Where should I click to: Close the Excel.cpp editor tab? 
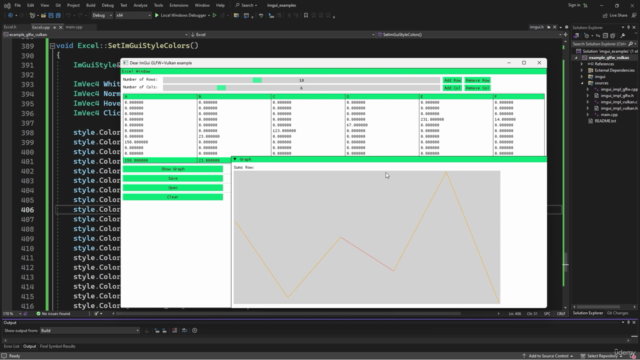pos(60,27)
